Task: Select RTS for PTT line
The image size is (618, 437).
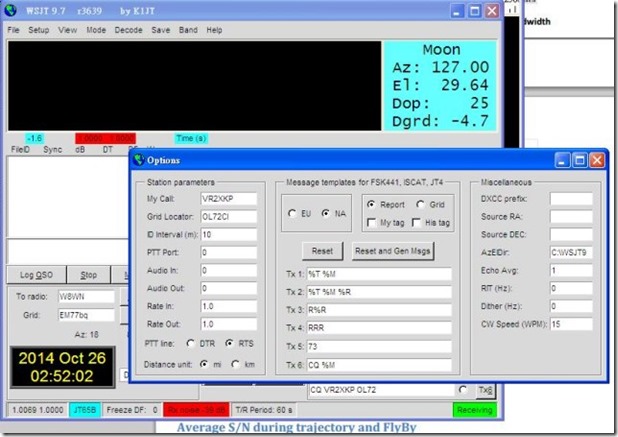Action: pos(229,343)
